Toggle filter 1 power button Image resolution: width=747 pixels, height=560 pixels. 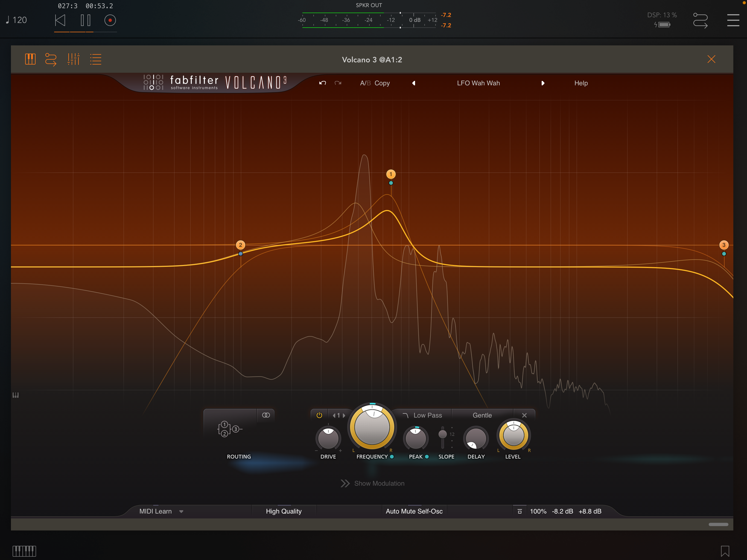[x=319, y=415]
